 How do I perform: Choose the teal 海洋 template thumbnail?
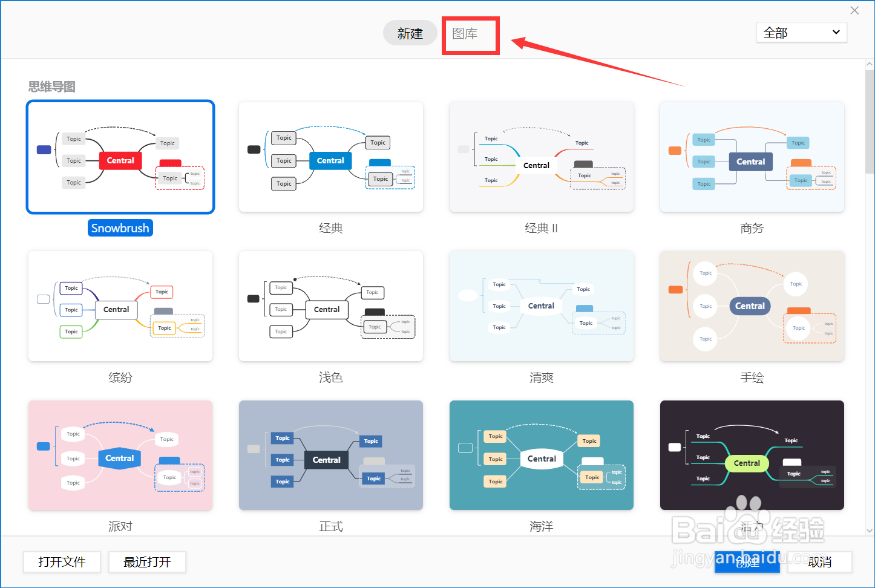click(542, 455)
